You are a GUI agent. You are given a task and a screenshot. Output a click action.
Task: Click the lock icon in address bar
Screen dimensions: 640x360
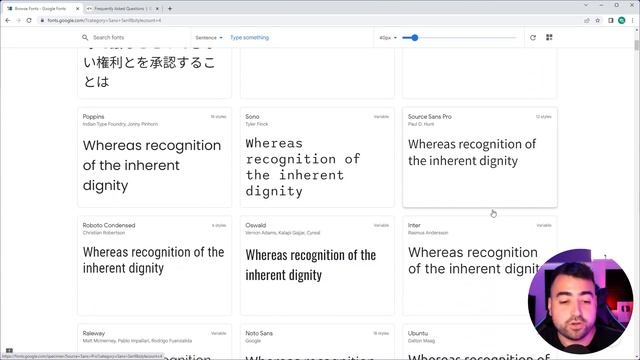[x=42, y=20]
